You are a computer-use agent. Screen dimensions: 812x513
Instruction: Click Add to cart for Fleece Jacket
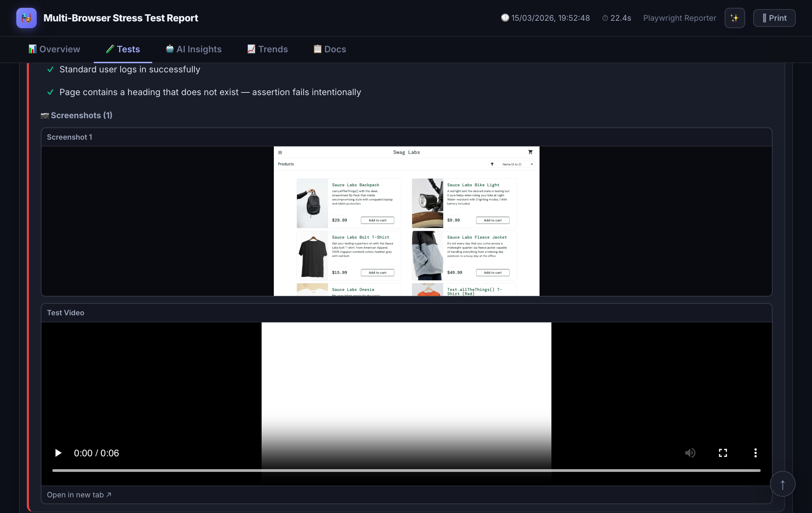tap(493, 273)
